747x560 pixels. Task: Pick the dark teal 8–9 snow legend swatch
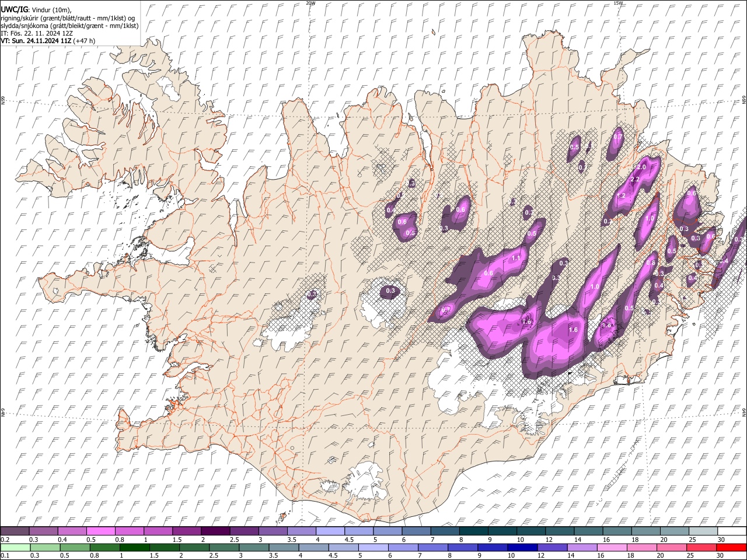[474, 531]
